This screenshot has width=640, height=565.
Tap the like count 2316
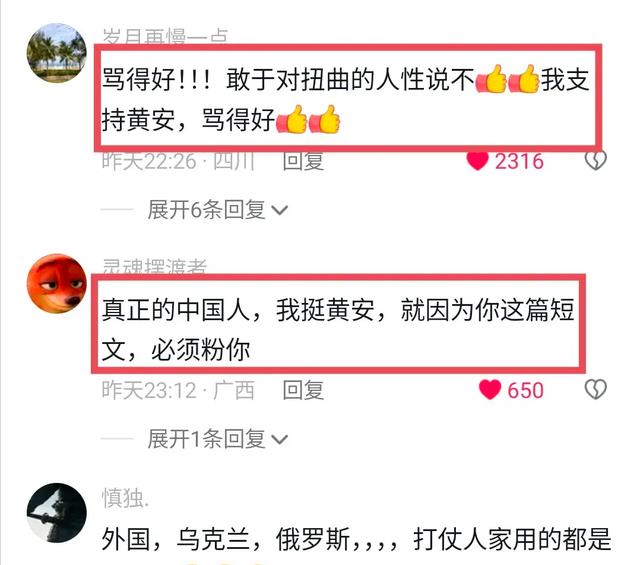[519, 161]
